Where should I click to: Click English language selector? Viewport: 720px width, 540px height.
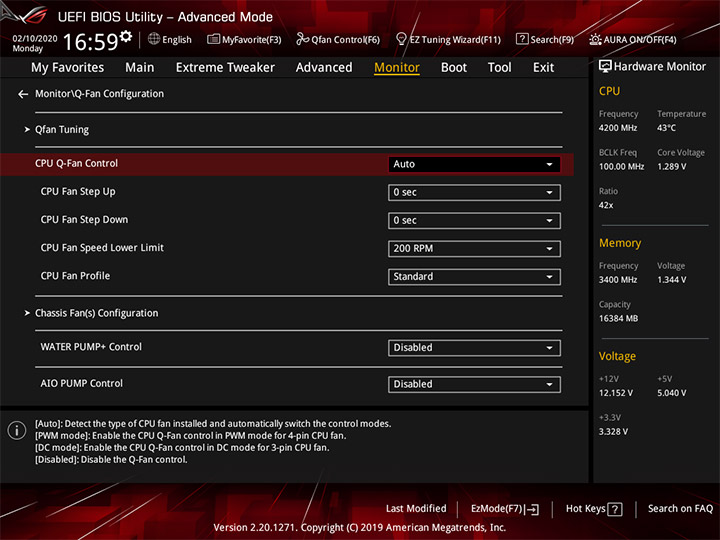click(177, 40)
